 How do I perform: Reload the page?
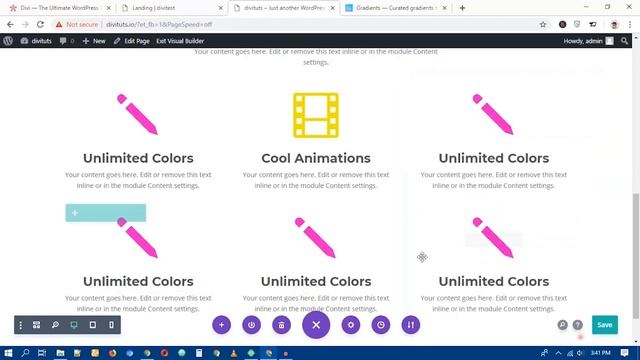[40, 24]
